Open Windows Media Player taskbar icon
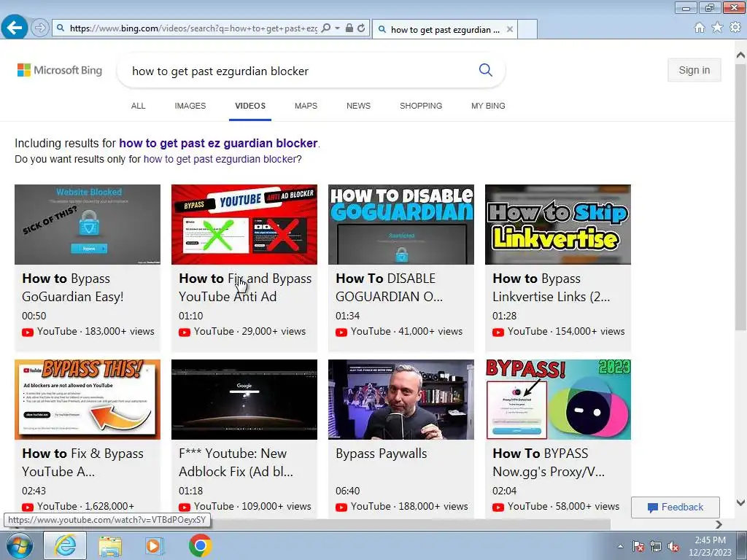 point(154,545)
